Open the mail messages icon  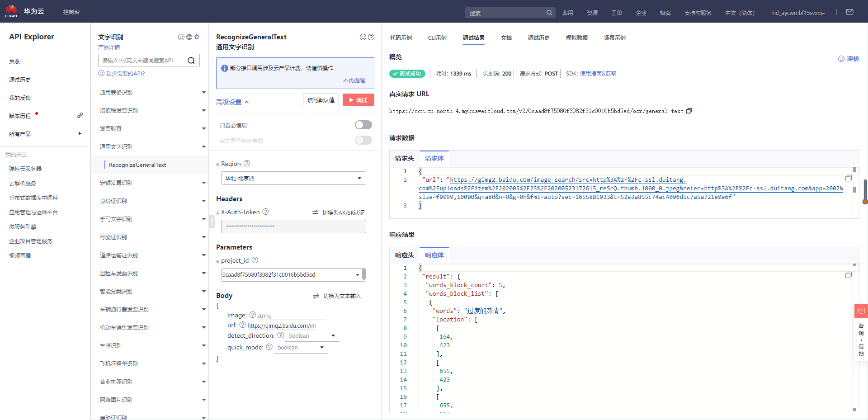point(850,12)
